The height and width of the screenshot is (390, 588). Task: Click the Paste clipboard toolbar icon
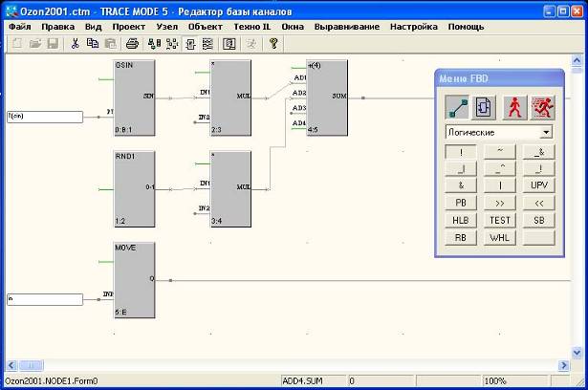[110, 44]
